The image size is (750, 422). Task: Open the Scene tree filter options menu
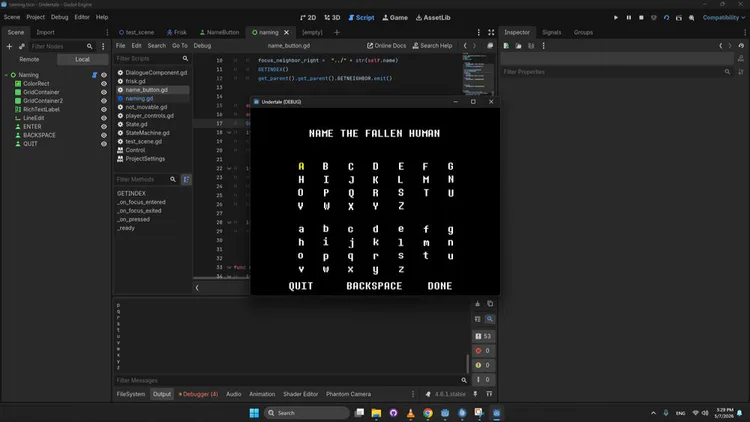(x=103, y=46)
